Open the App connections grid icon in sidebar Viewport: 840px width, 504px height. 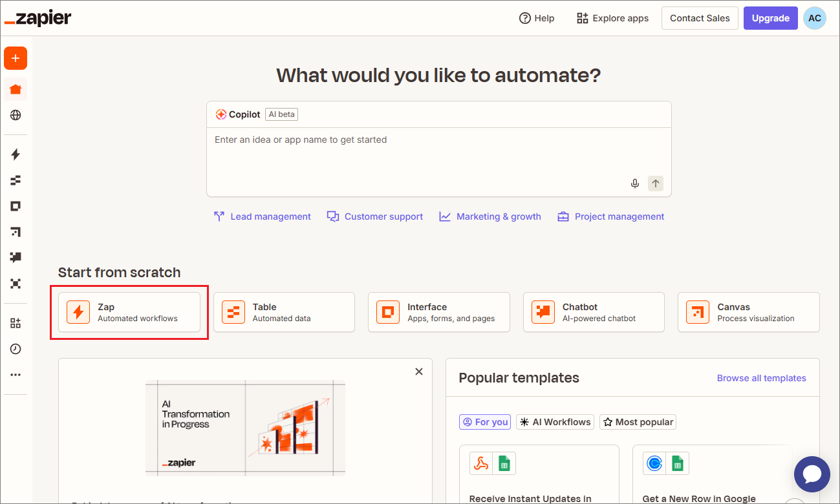16,323
